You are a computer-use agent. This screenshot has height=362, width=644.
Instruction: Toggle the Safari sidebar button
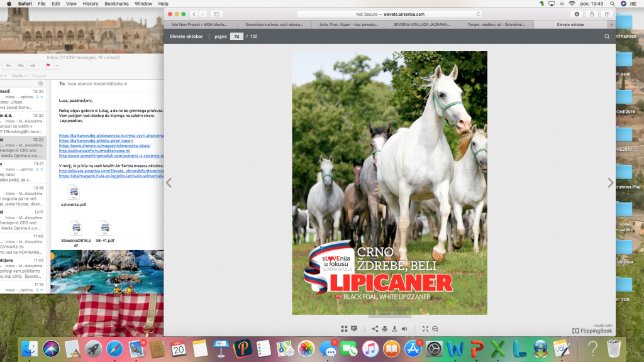coord(216,14)
